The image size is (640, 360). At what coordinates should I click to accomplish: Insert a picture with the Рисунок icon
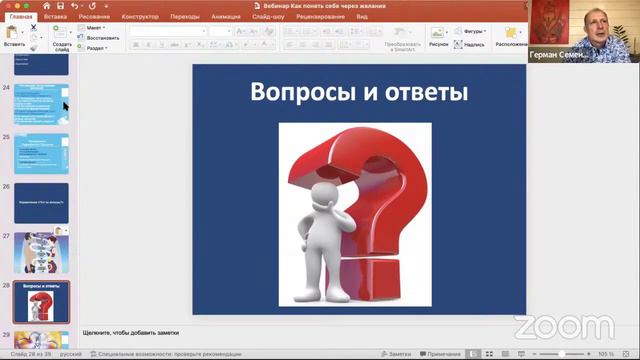(437, 33)
